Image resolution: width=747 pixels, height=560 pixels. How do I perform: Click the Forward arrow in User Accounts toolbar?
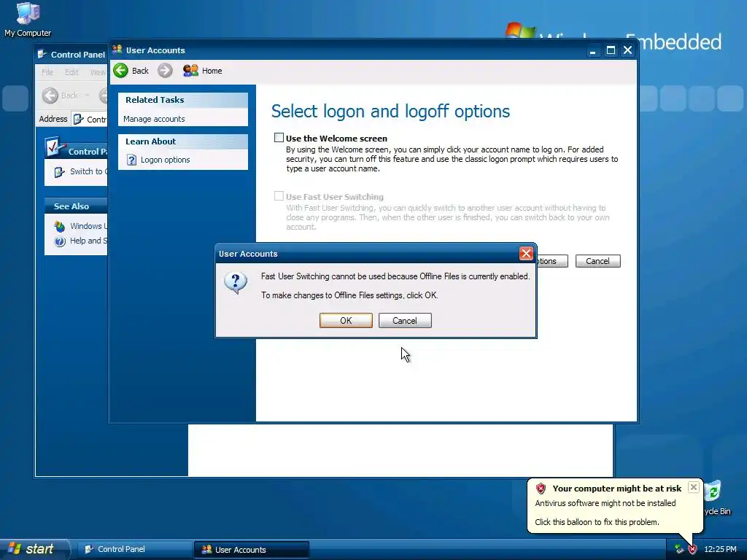pos(165,71)
